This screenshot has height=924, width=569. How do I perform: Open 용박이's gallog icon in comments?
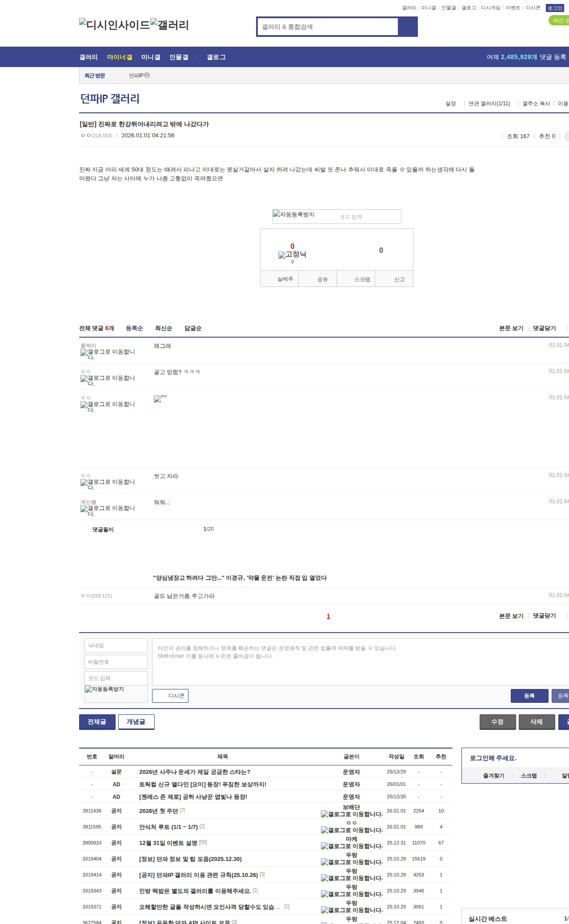point(84,352)
